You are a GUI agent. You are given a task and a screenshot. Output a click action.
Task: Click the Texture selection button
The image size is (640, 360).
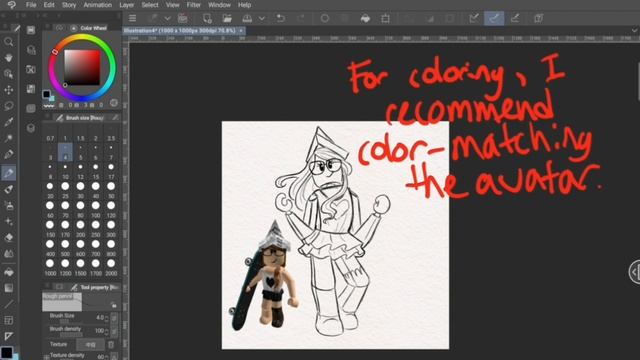click(x=91, y=344)
